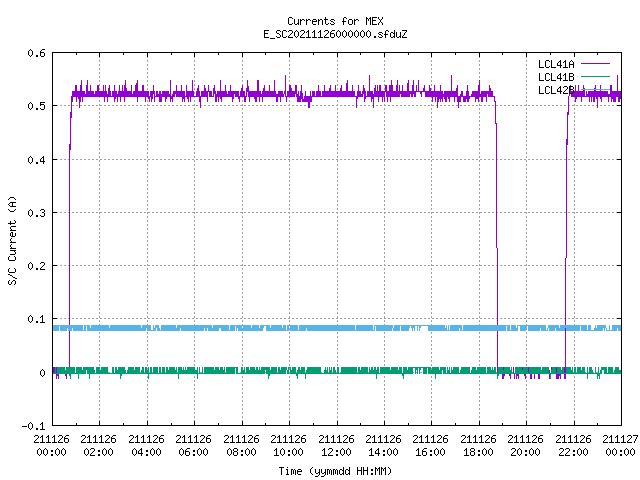This screenshot has height=480, width=640.
Task: Click the 0.3 y-axis tick label
Action: [36, 213]
